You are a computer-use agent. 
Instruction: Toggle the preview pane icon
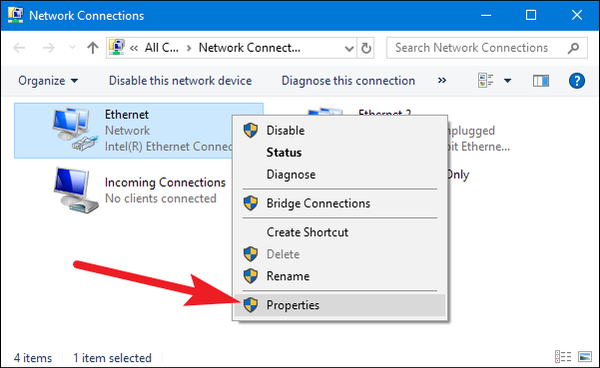click(541, 81)
